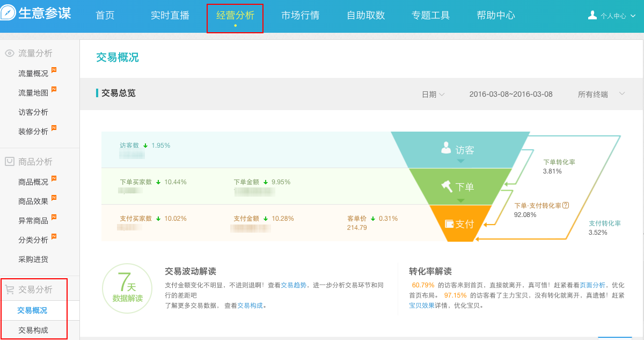Screen dimensions: 644x340
Task: Open the 宝贝效果 link
Action: point(422,305)
